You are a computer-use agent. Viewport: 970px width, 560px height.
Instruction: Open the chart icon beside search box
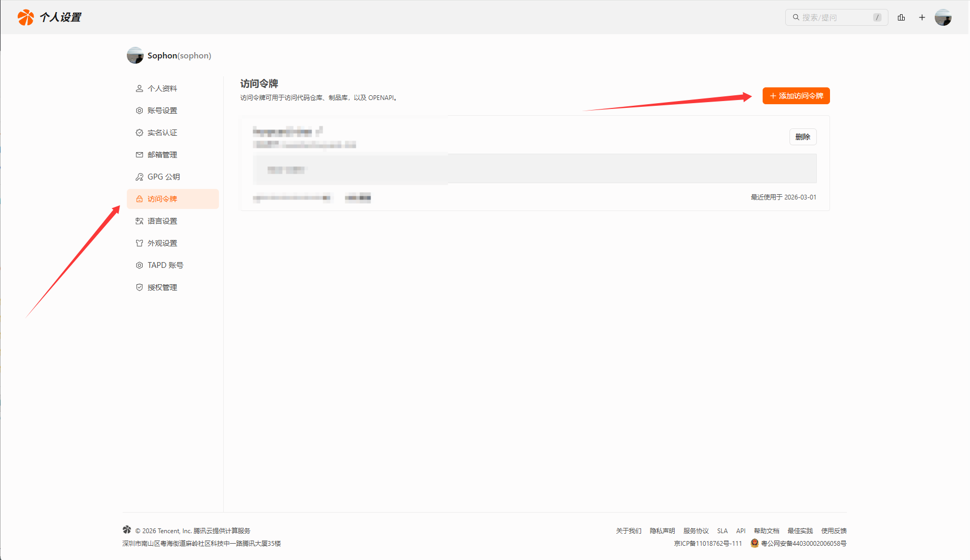tap(902, 17)
